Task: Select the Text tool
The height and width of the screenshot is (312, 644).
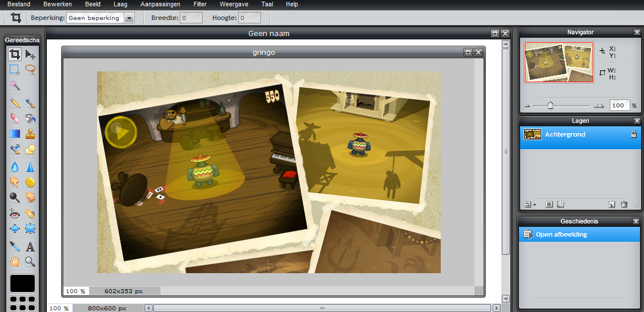Action: [x=30, y=247]
